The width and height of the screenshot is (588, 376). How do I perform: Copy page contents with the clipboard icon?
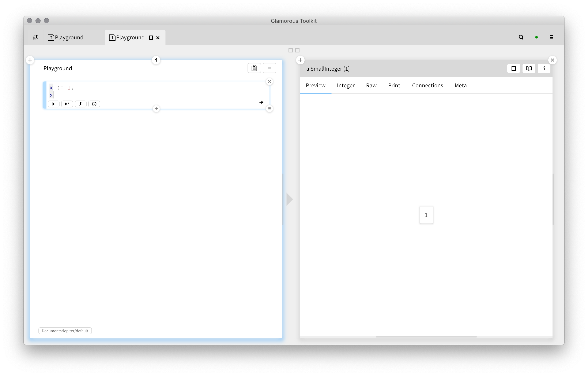[254, 68]
